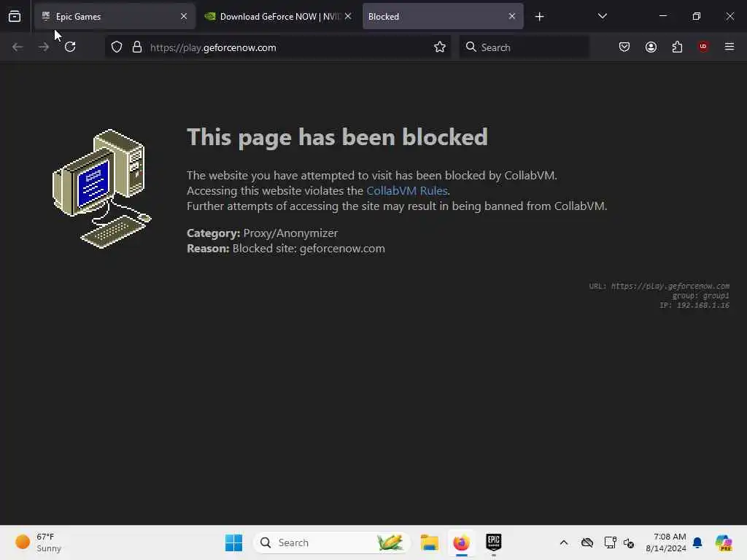747x560 pixels.
Task: Open the uBlock Origin extension
Action: [703, 47]
